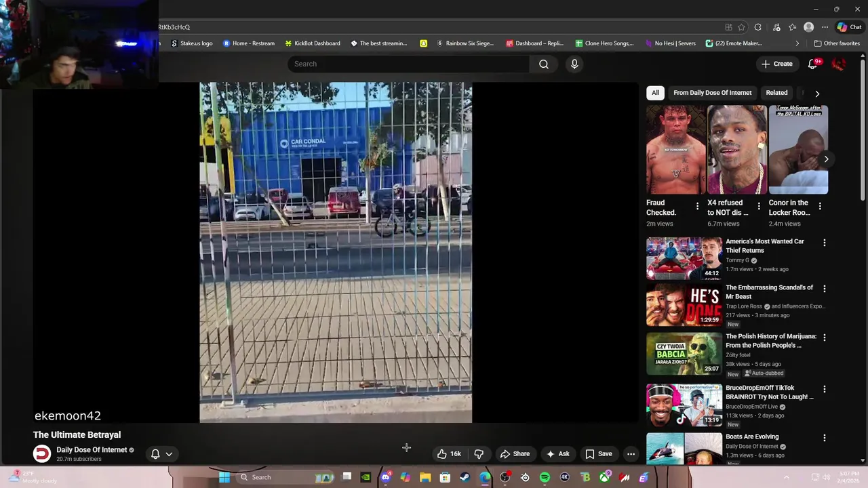Open File Explorer from taskbar
868x488 pixels.
tap(425, 477)
